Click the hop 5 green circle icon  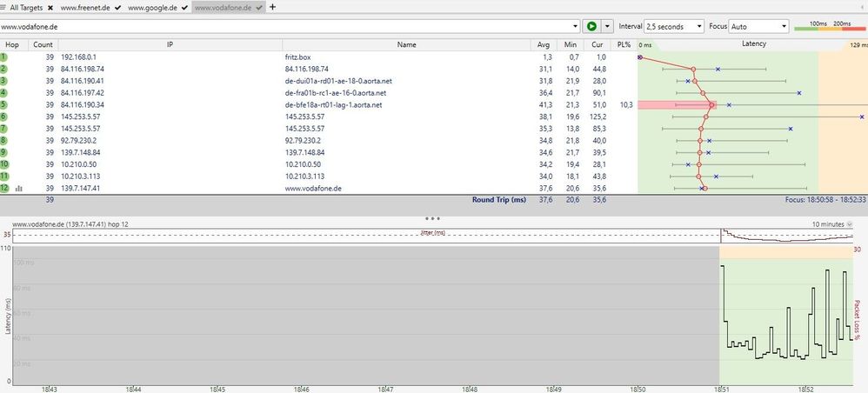click(x=3, y=104)
